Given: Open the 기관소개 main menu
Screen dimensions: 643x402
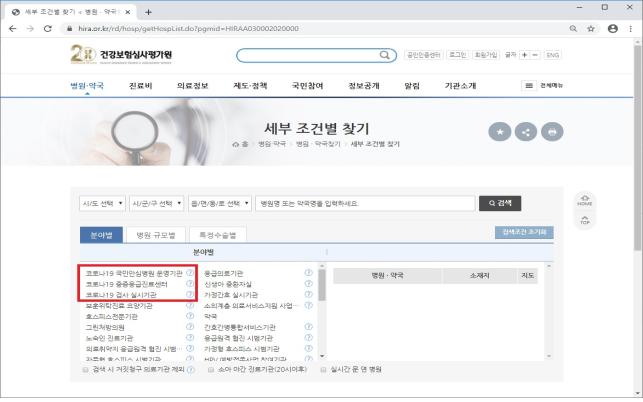Looking at the screenshot, I should [x=461, y=86].
